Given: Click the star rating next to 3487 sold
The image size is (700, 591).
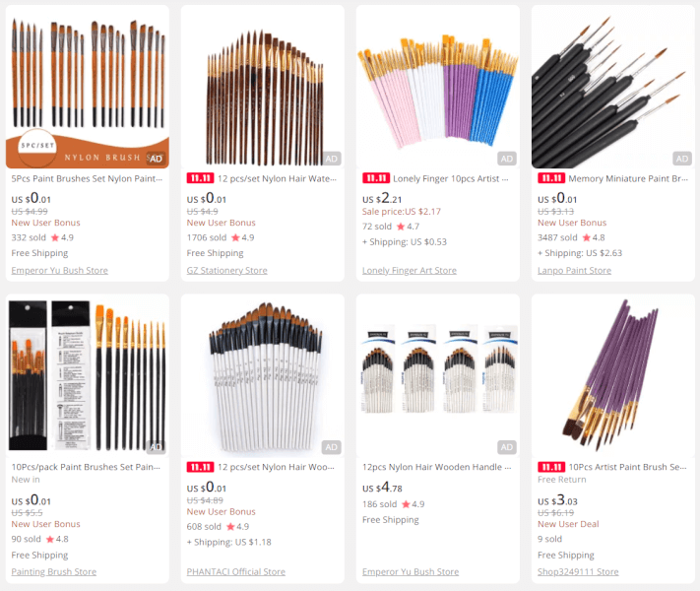Looking at the screenshot, I should click(594, 237).
